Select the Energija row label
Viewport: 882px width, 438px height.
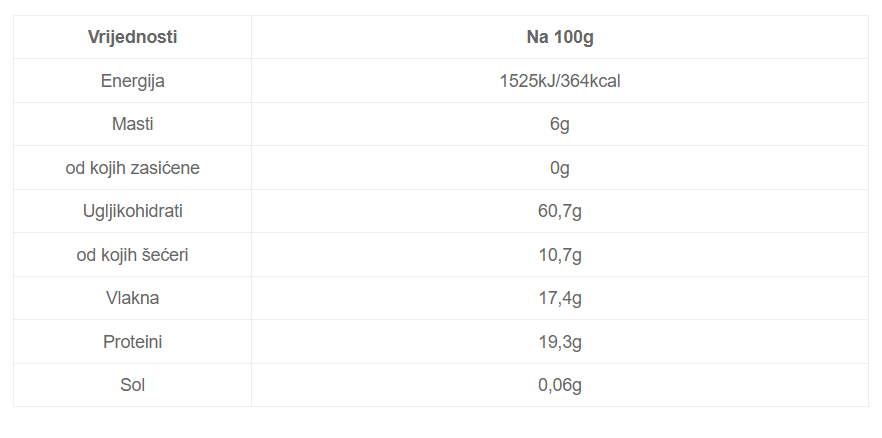coord(132,81)
